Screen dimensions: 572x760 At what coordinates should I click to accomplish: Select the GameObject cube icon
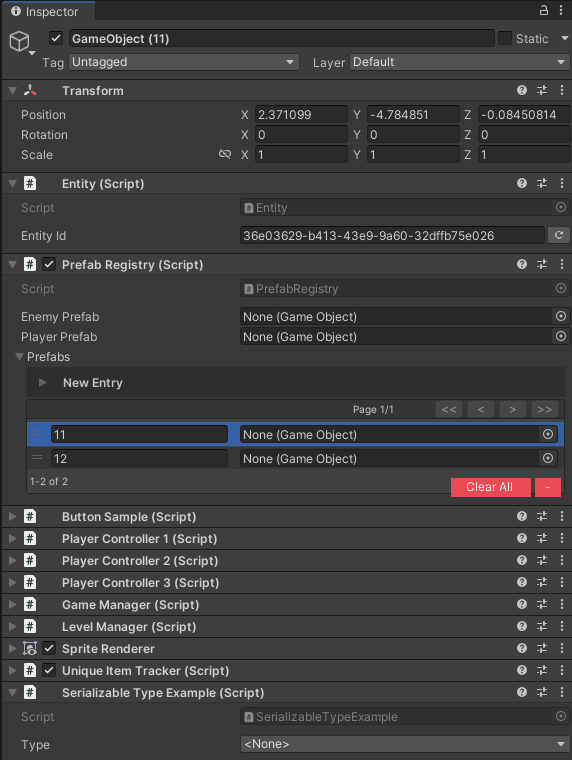(19, 41)
